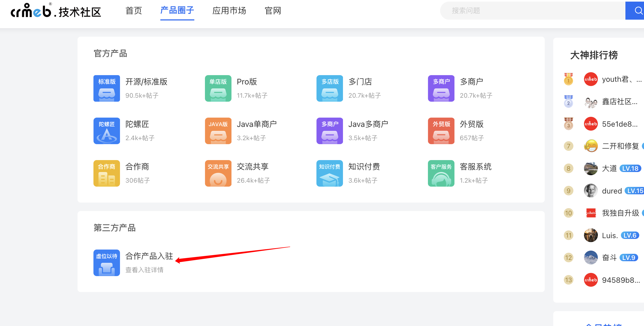Click the LV.9 badge next to 奋斗
Viewport: 644px width, 326px height.
point(629,258)
